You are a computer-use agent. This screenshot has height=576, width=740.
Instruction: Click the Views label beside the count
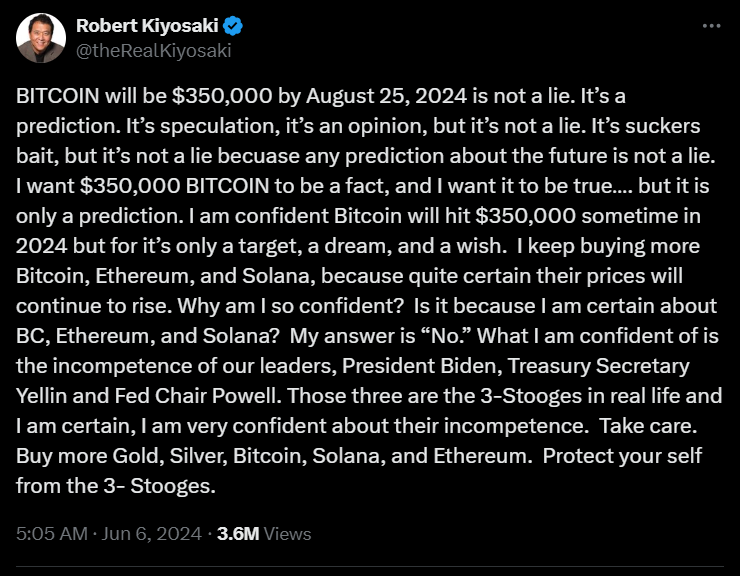point(288,534)
